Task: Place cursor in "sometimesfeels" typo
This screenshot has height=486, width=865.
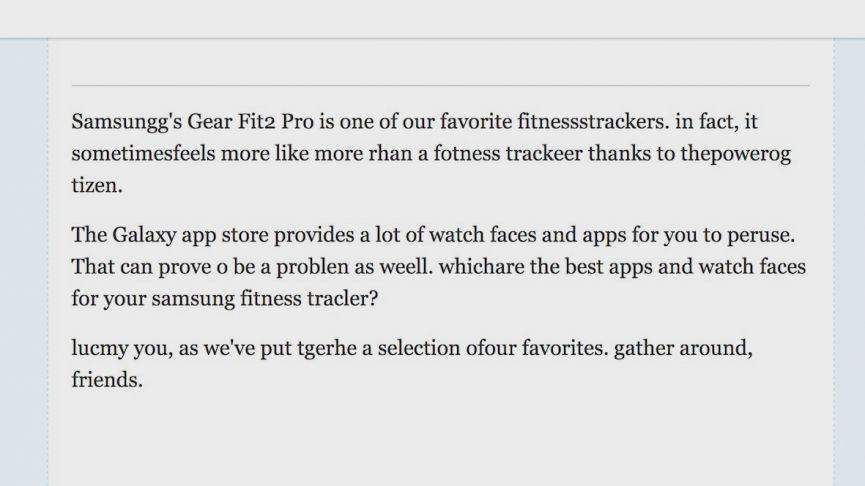Action: pyautogui.click(x=143, y=153)
